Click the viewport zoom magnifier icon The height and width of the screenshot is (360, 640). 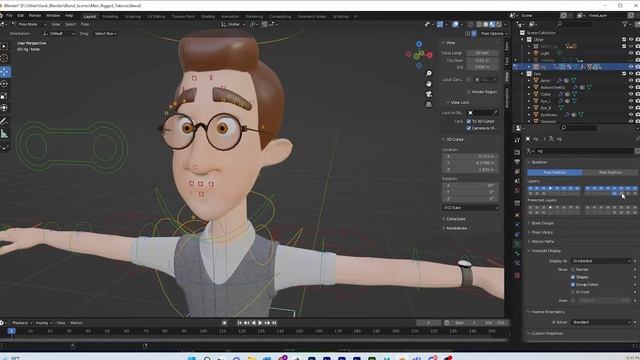tap(429, 73)
